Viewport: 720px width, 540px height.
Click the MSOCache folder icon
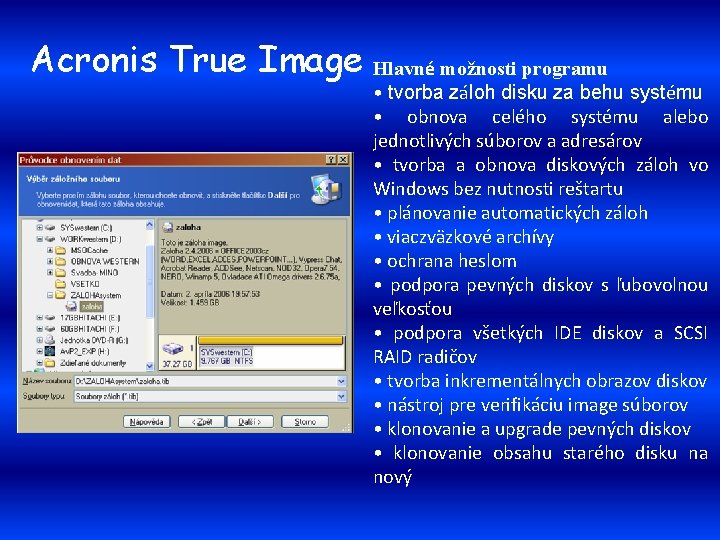point(61,250)
